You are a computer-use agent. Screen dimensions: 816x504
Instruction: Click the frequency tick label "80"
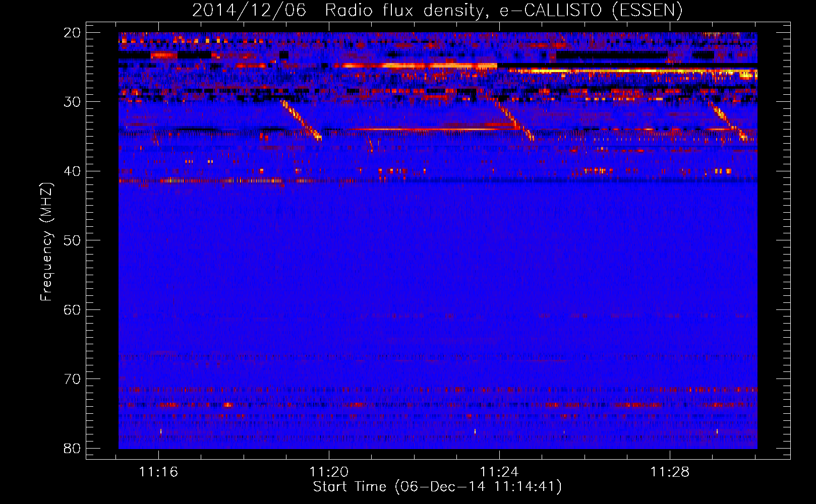pyautogui.click(x=73, y=449)
